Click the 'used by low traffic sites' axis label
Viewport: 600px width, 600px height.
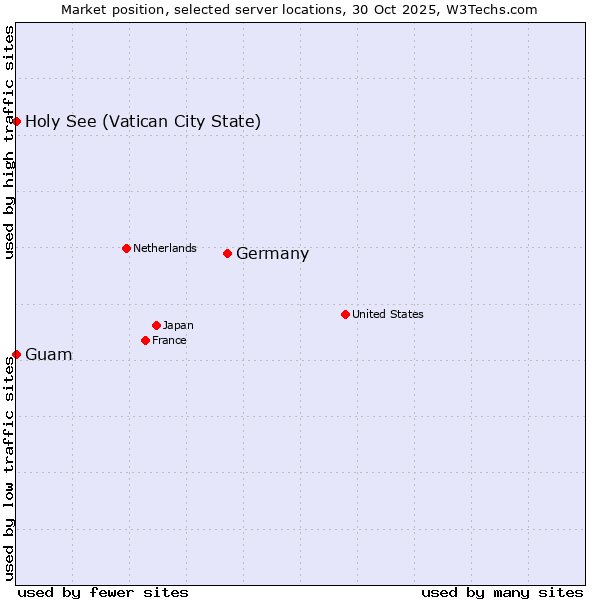click(9, 468)
